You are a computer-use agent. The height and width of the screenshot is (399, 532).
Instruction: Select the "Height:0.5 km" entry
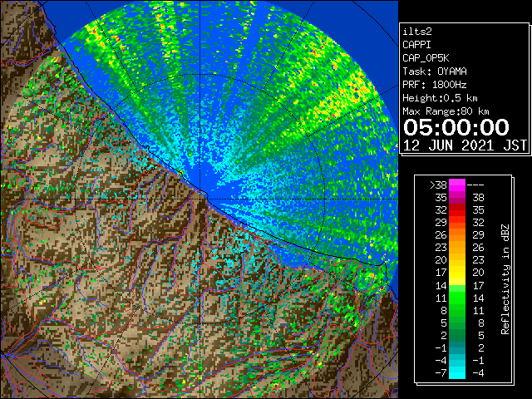[x=440, y=98]
